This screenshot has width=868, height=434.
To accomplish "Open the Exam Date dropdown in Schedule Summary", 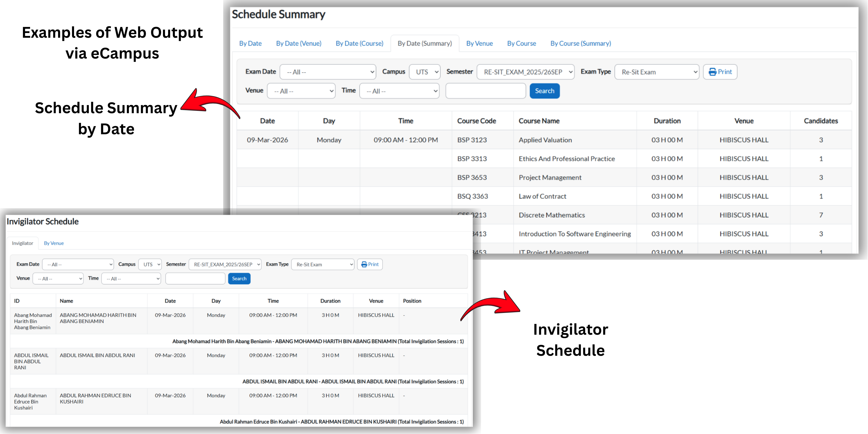I will coord(328,72).
